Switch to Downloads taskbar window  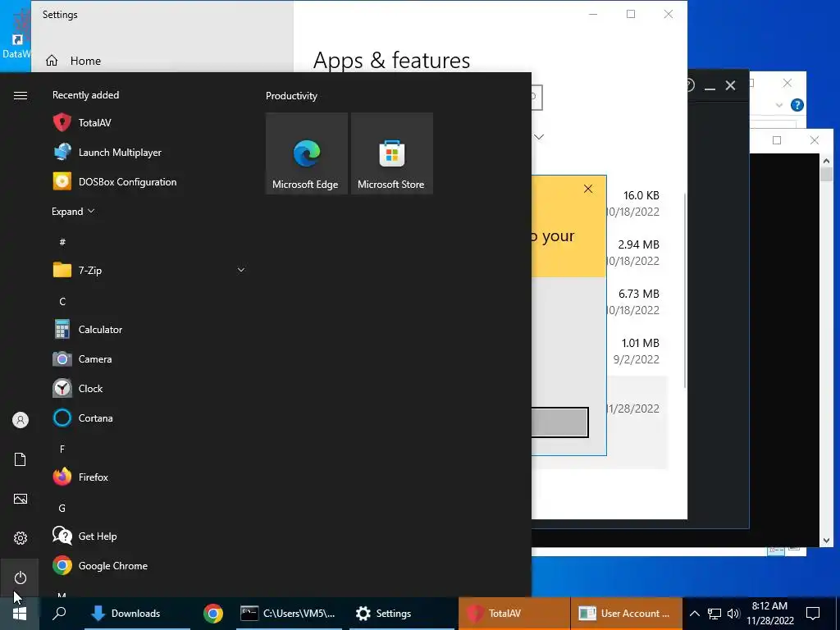point(137,614)
